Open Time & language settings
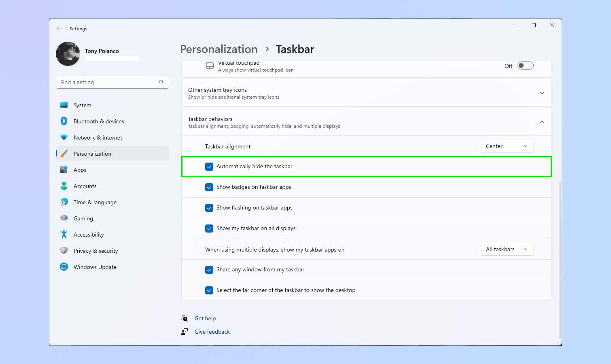The height and width of the screenshot is (364, 611). 112,202
